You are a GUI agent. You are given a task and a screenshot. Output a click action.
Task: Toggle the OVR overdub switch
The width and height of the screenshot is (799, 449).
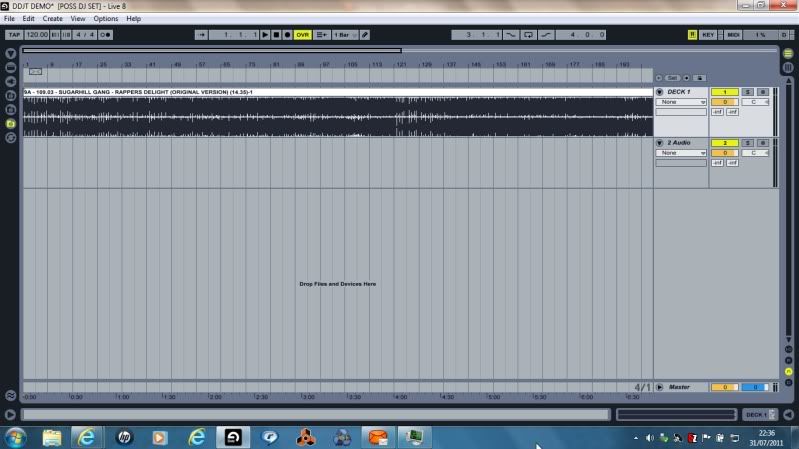(x=302, y=35)
